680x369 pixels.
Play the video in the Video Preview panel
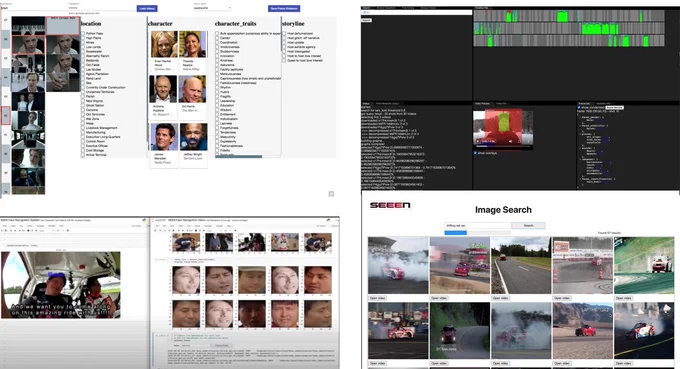pos(478,141)
